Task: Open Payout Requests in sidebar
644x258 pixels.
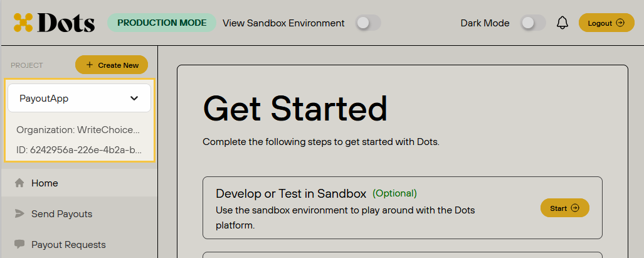Action: tap(79, 244)
